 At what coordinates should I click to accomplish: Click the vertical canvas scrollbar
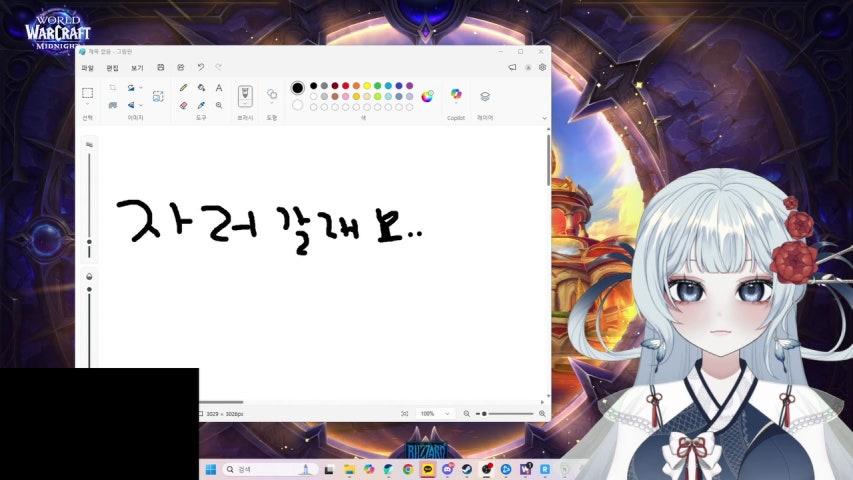548,159
